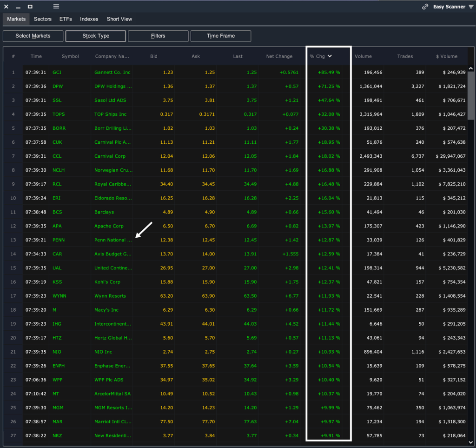Click company name Barclays
The width and height of the screenshot is (476, 448).
[x=104, y=212]
